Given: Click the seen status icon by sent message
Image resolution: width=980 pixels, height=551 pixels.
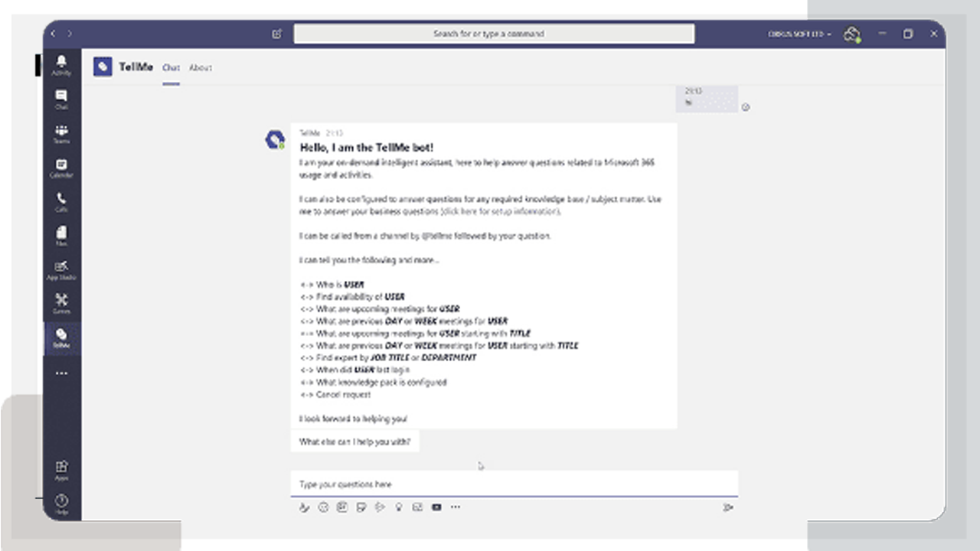Looking at the screenshot, I should [x=746, y=107].
